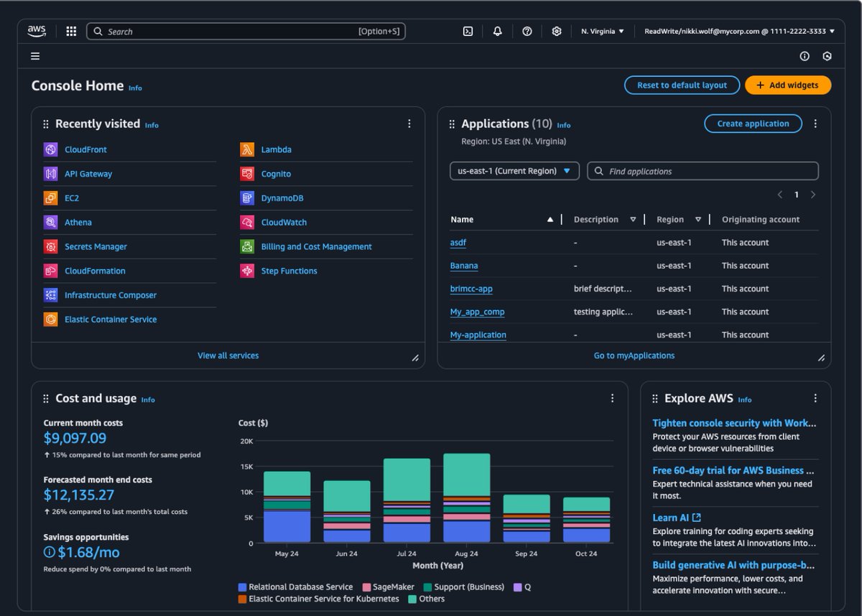Click the Learn AI external link
862x616 pixels.
(677, 518)
